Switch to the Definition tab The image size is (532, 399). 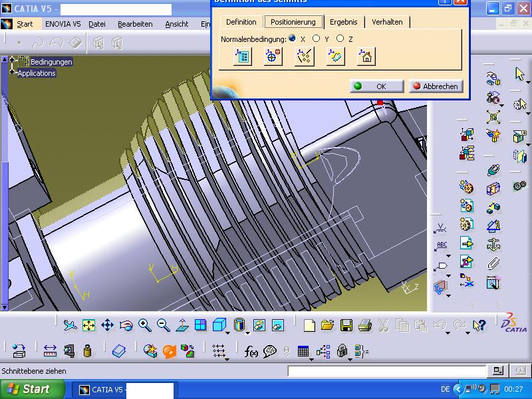click(x=241, y=22)
